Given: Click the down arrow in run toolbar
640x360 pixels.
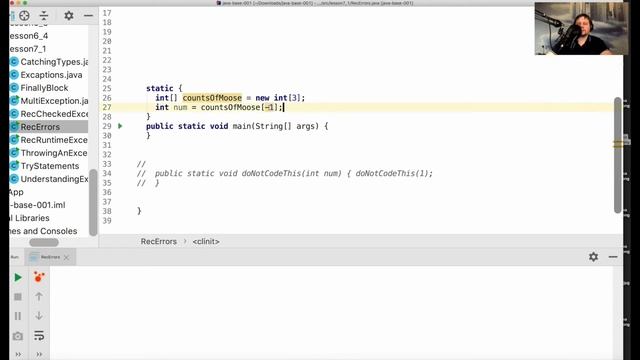Looking at the screenshot, I should [39, 316].
